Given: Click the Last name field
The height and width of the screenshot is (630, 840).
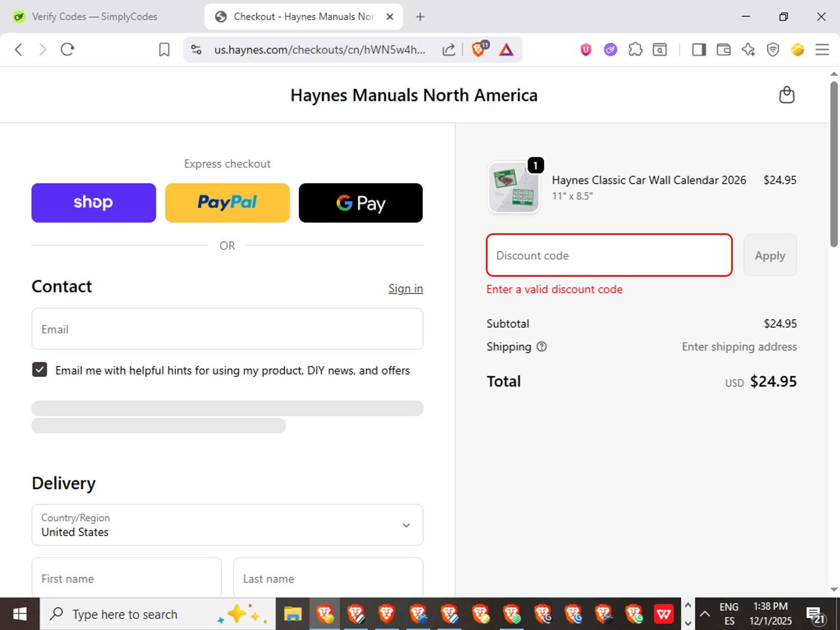Looking at the screenshot, I should tap(328, 578).
